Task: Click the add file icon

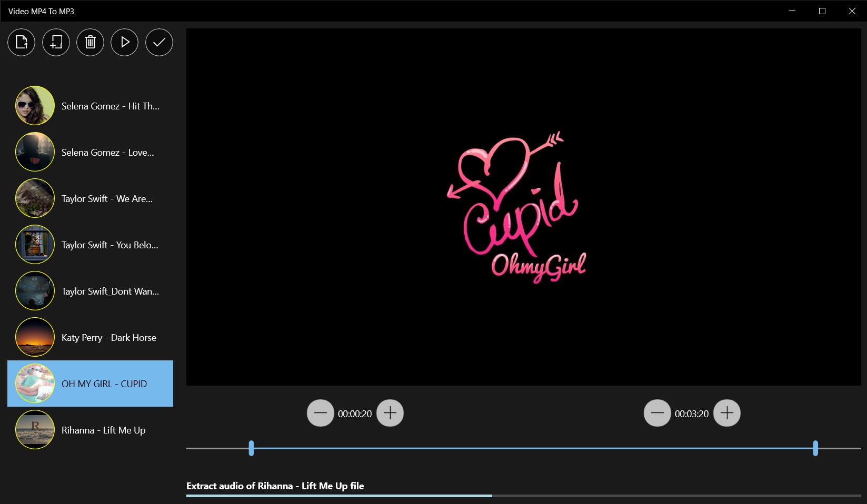Action: 22,42
